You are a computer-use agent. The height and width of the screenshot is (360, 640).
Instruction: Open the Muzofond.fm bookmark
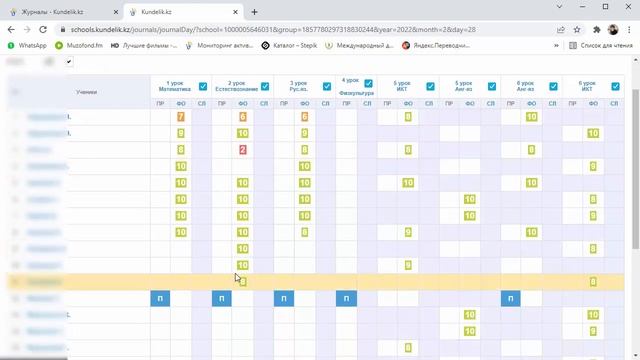pyautogui.click(x=79, y=45)
